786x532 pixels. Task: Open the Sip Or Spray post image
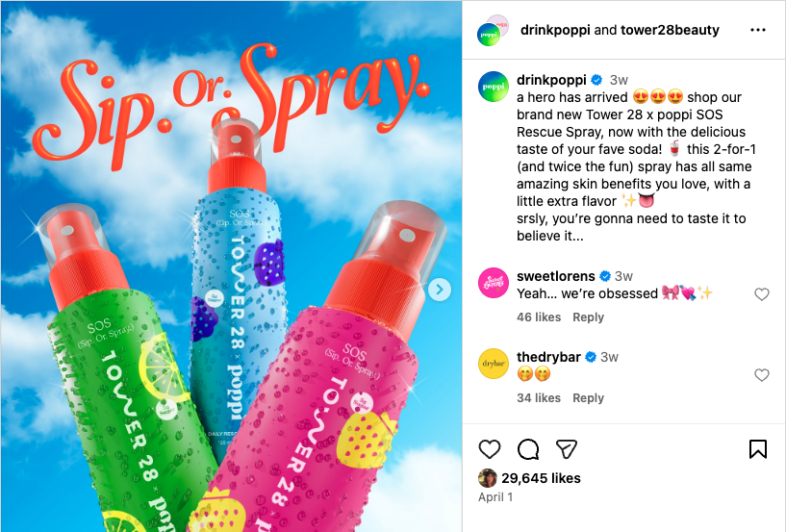(x=231, y=266)
